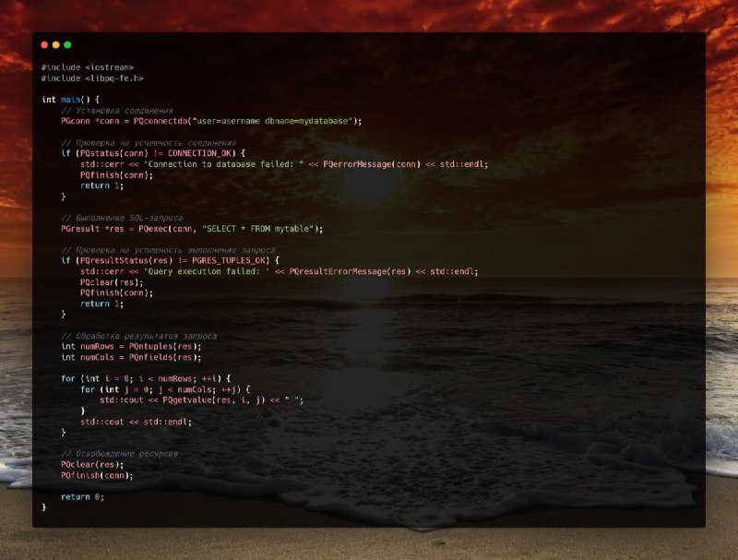Click the 'int numCols = PQnfields(res);' line
Image resolution: width=738 pixels, height=560 pixels.
coord(131,357)
